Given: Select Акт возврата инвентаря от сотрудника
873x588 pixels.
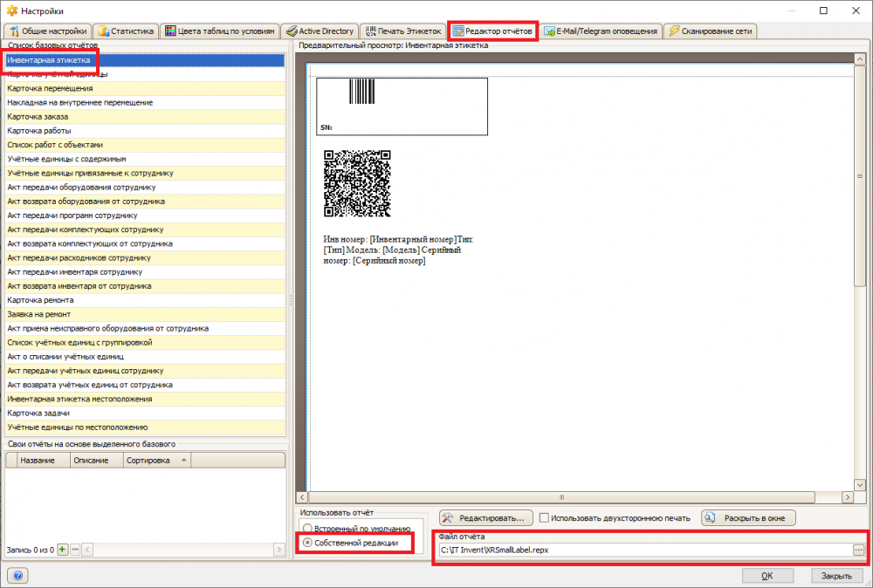Looking at the screenshot, I should click(x=145, y=286).
